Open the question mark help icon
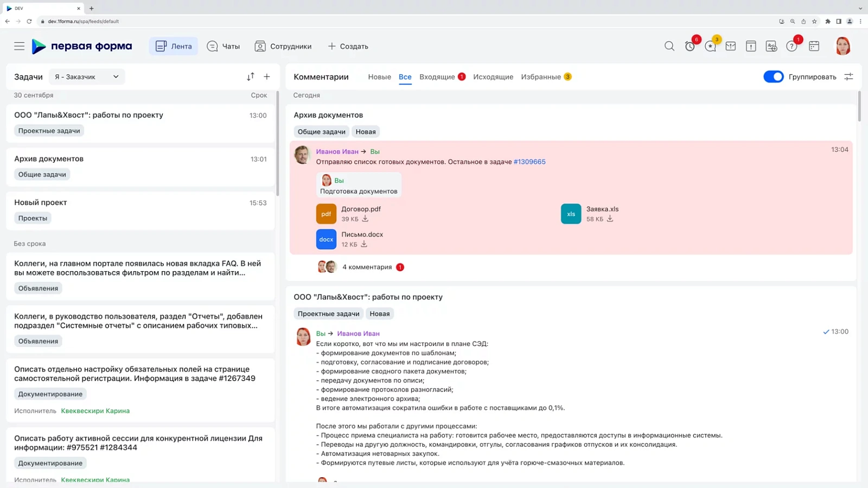 [x=792, y=46]
